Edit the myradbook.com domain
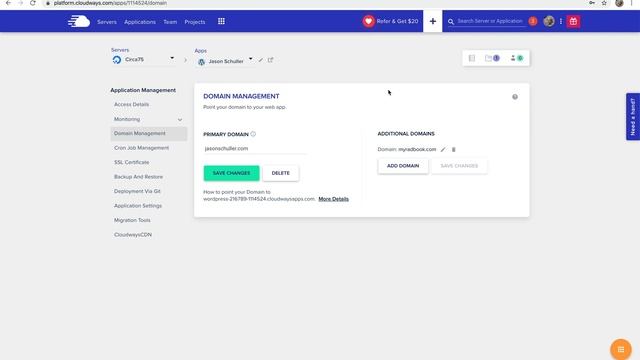Screen dimensions: 640x360 [443, 149]
